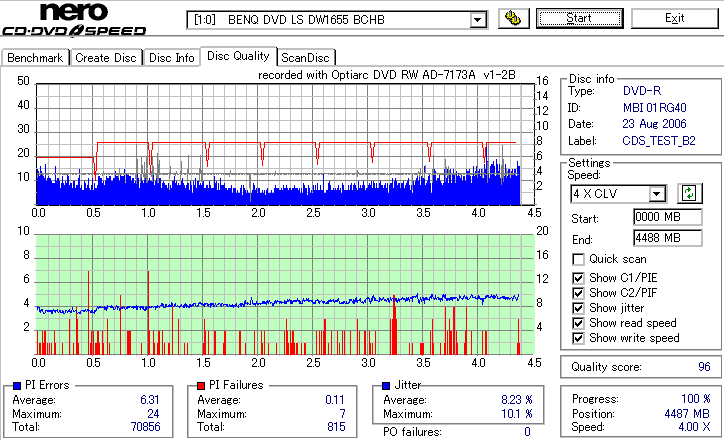Screen dimensions: 724x441
Task: Click the PI Failures average 0.11
Action: (335, 400)
